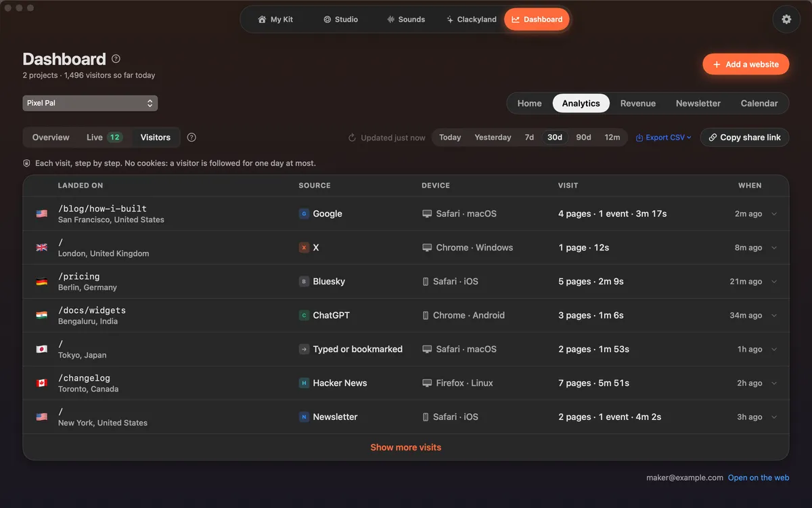Screen dimensions: 812x508
Task: Switch to the Live visitors tab
Action: pos(104,137)
